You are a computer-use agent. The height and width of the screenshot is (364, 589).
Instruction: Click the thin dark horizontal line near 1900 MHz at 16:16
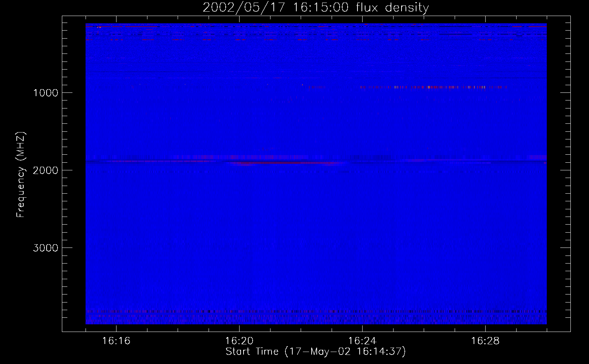116,161
